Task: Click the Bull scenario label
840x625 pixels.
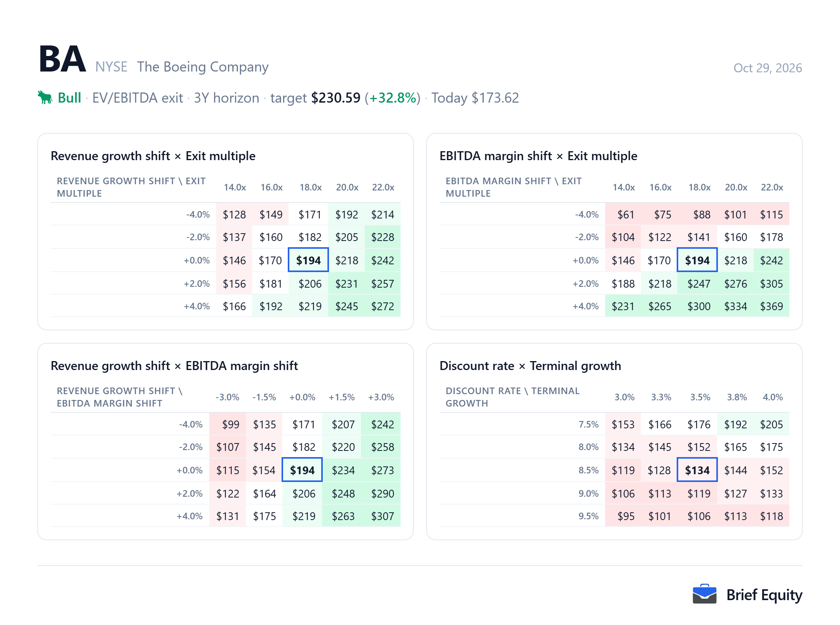Action: [x=69, y=98]
